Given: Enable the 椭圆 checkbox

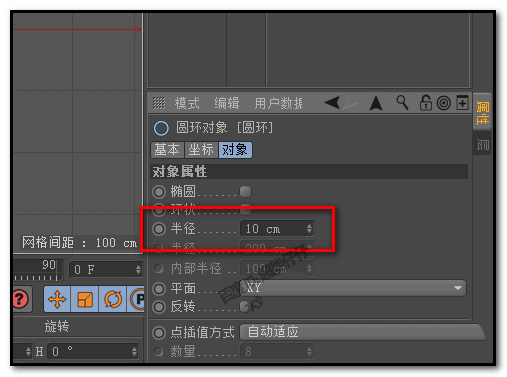Looking at the screenshot, I should (x=245, y=191).
